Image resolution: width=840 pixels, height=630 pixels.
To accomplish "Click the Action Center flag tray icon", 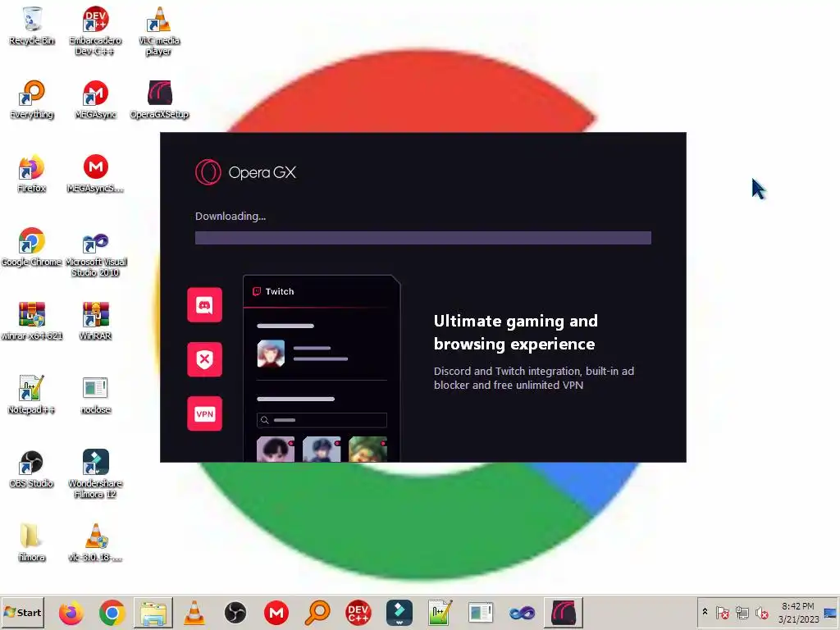I will (x=722, y=612).
